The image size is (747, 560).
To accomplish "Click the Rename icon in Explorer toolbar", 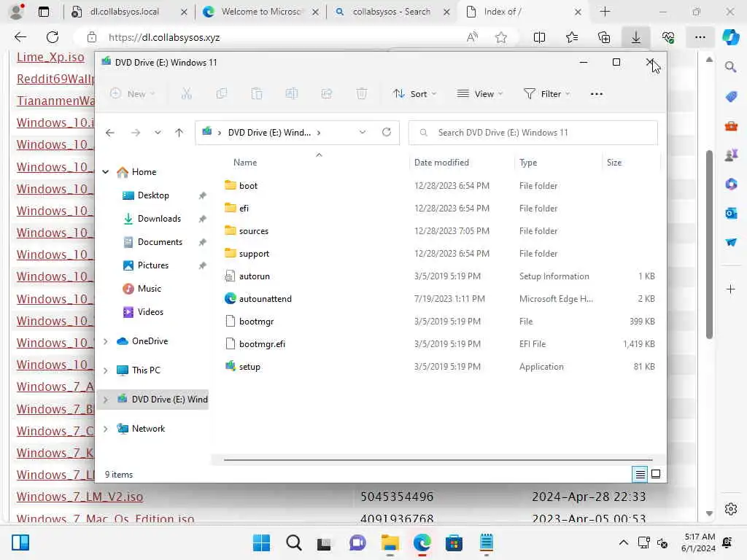I will (x=292, y=94).
